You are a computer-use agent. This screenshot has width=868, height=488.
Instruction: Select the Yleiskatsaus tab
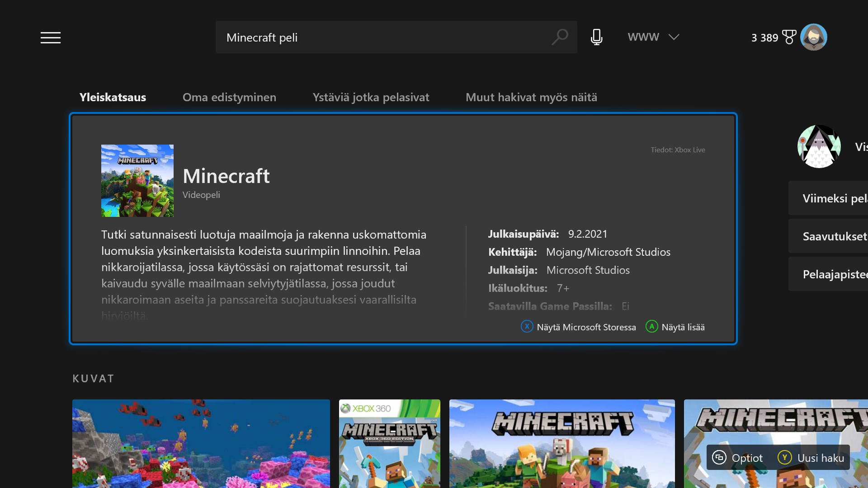(113, 97)
